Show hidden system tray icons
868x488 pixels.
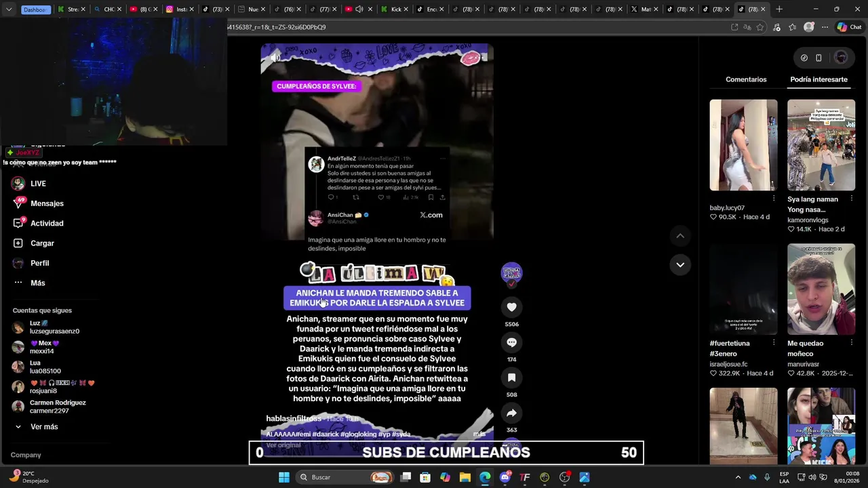738,477
